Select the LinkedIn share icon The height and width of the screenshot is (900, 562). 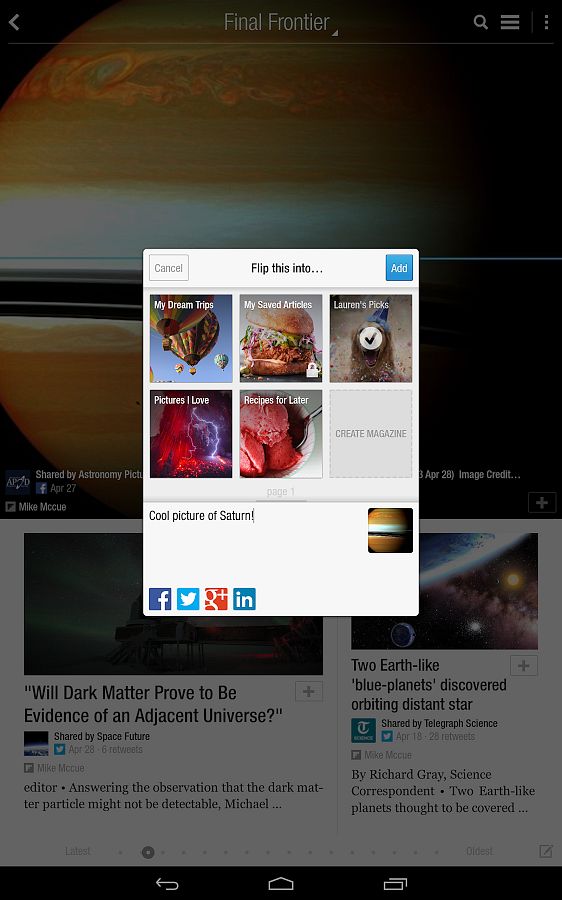click(244, 599)
